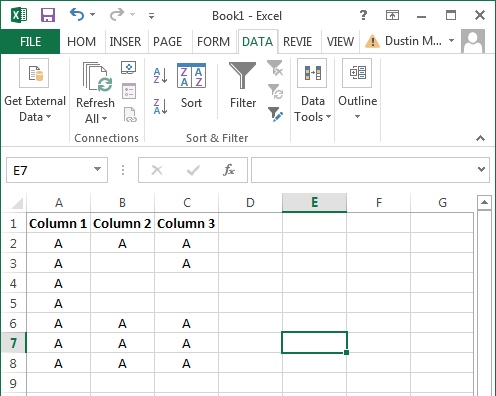Customize the Quick Access Toolbar
Image resolution: width=496 pixels, height=396 pixels.
coord(151,15)
